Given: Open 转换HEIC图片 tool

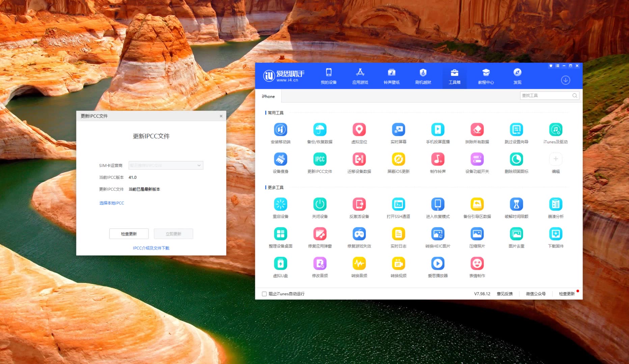Looking at the screenshot, I should pyautogui.click(x=438, y=234).
